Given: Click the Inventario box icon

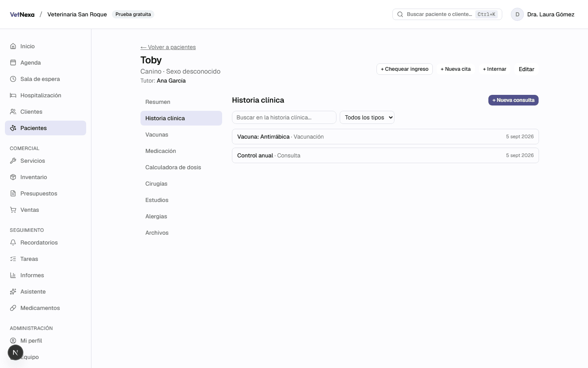Looking at the screenshot, I should point(13,177).
